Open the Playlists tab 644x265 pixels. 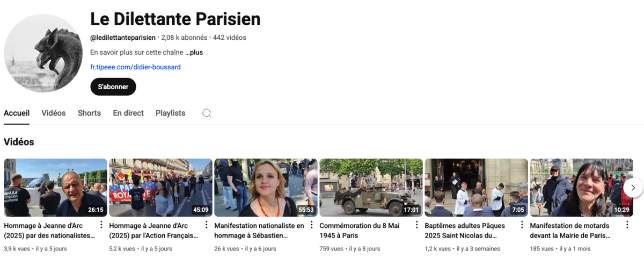pos(170,113)
